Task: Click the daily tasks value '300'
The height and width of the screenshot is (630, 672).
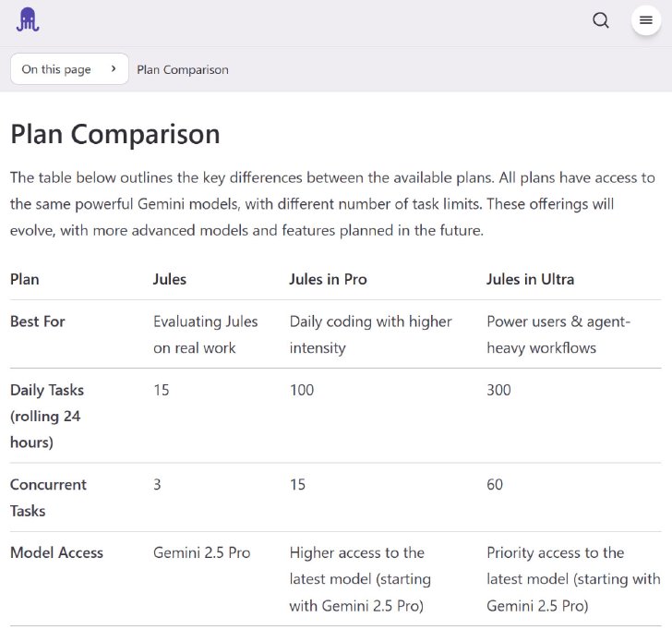Action: click(x=498, y=390)
